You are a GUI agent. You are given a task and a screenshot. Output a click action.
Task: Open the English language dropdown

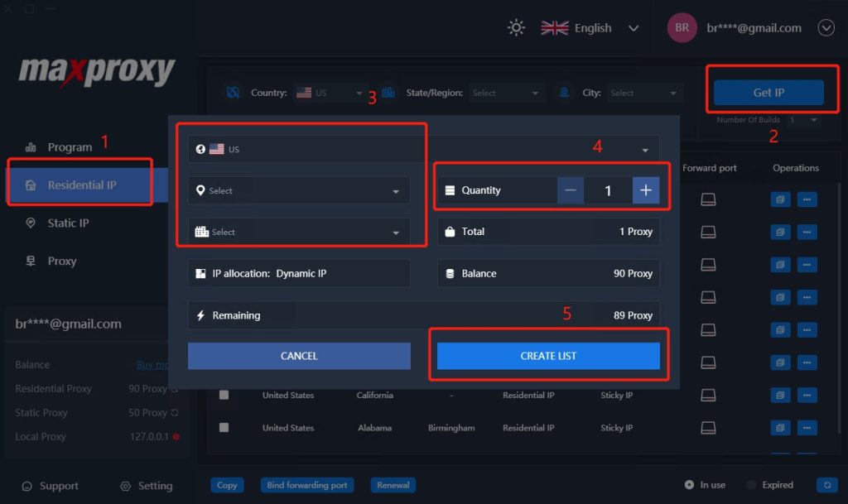[x=590, y=28]
